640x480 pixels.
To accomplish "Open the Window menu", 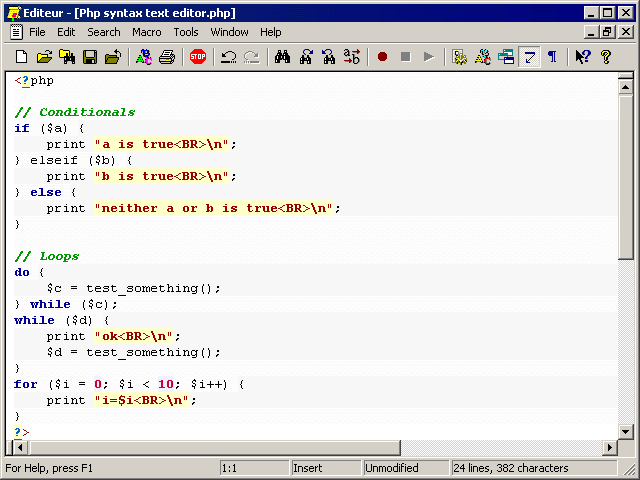I will (x=229, y=32).
